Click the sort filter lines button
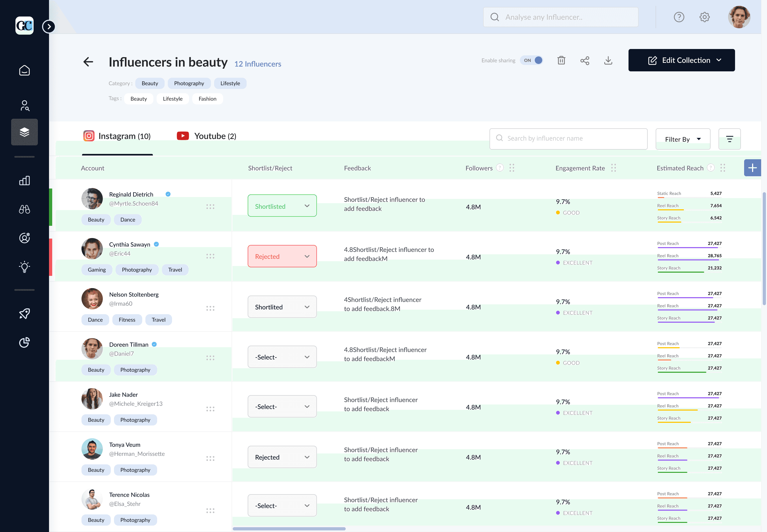This screenshot has height=532, width=767. 729,139
